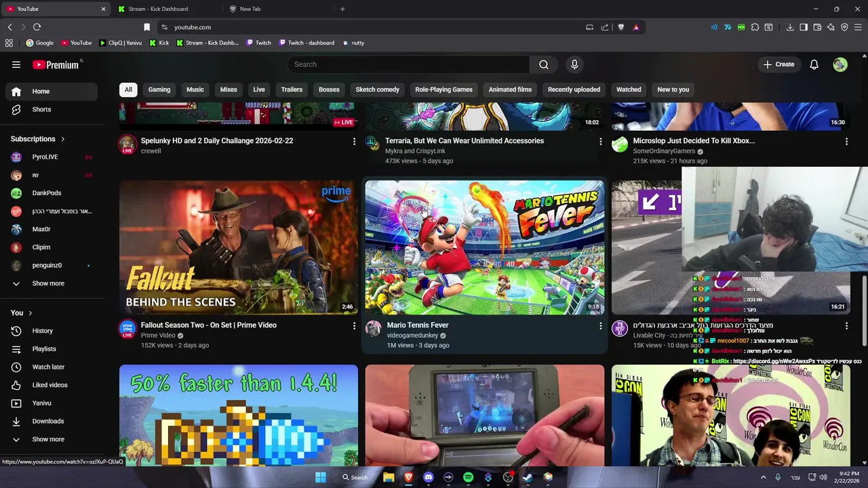Show more subscriptions under penguinz0

coord(52,283)
